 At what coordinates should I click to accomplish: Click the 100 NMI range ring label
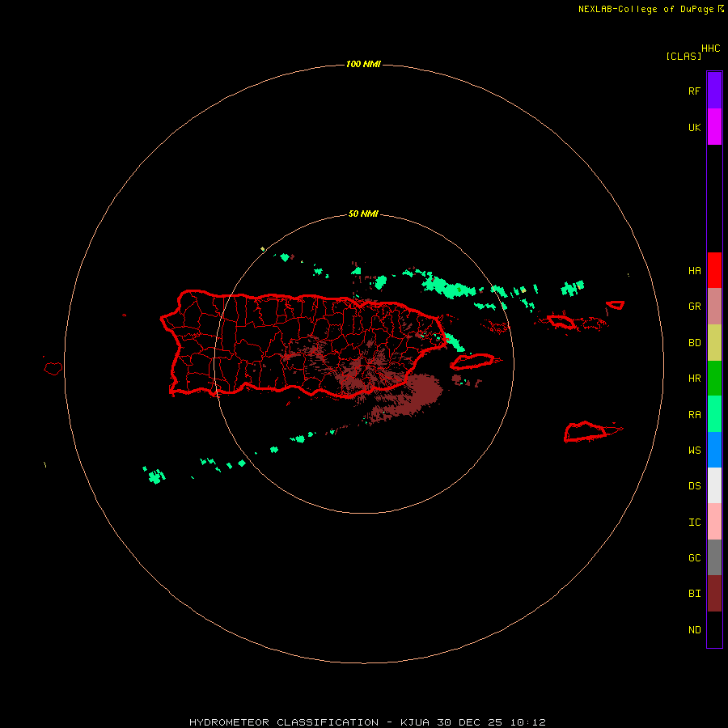point(363,64)
